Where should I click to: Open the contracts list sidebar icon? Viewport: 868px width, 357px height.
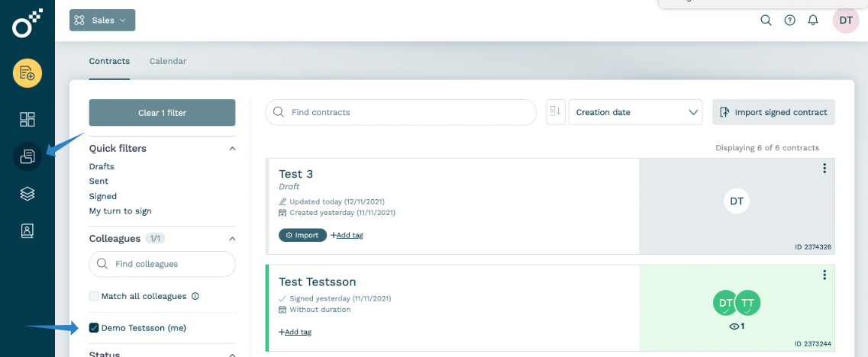27,156
